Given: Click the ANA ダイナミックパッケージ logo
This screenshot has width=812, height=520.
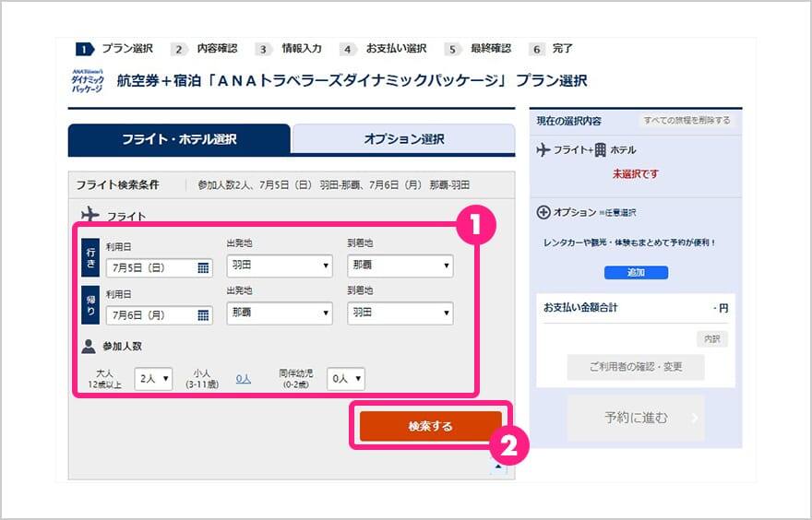Looking at the screenshot, I should [88, 81].
